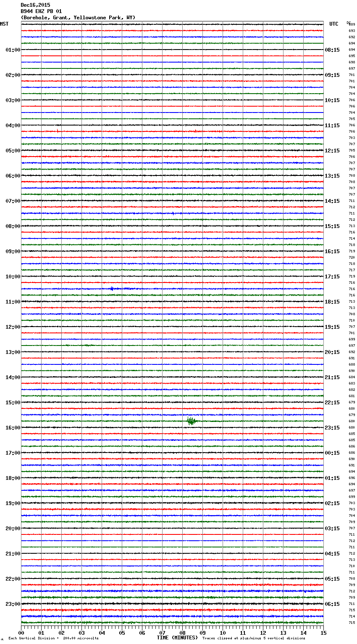The height and width of the screenshot is (644, 357).
Task: Select the 10:00 MST row label
Action: point(13,277)
